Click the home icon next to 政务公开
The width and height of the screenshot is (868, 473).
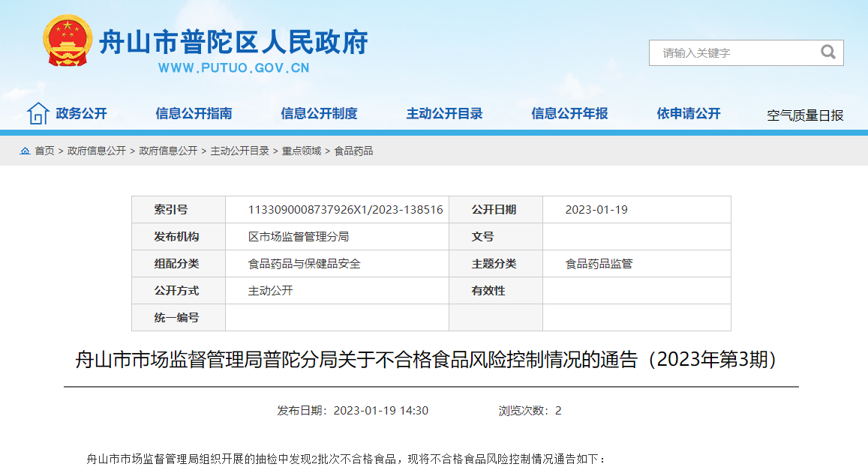click(x=38, y=113)
